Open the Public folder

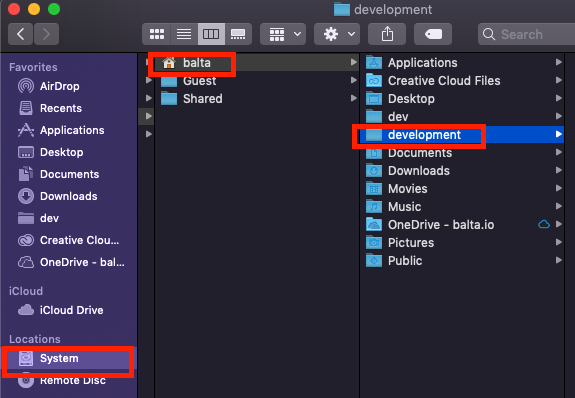coord(462,260)
